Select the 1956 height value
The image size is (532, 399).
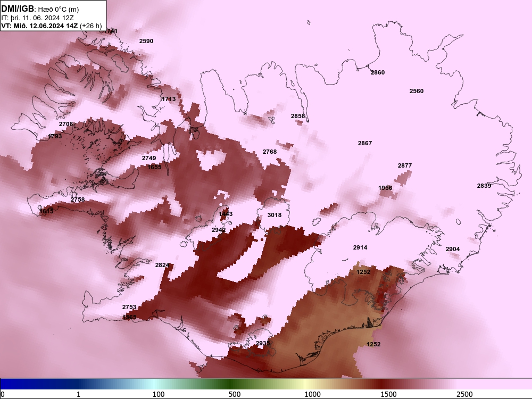point(385,188)
